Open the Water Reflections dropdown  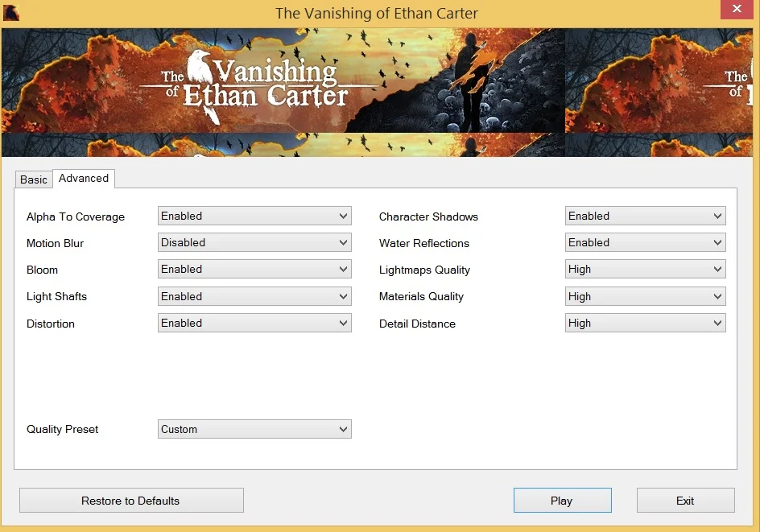pos(645,243)
